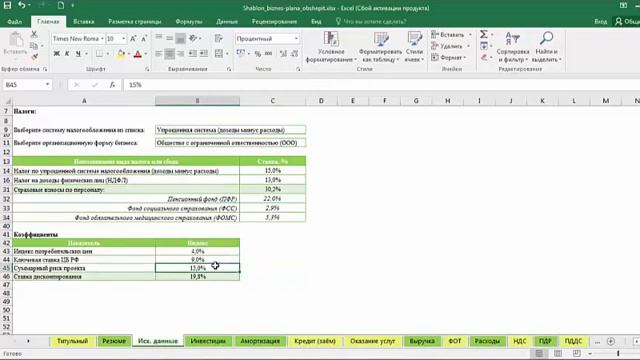Open the Times New Roman font name dropdown
This screenshot has height=360, width=640.
[102, 39]
